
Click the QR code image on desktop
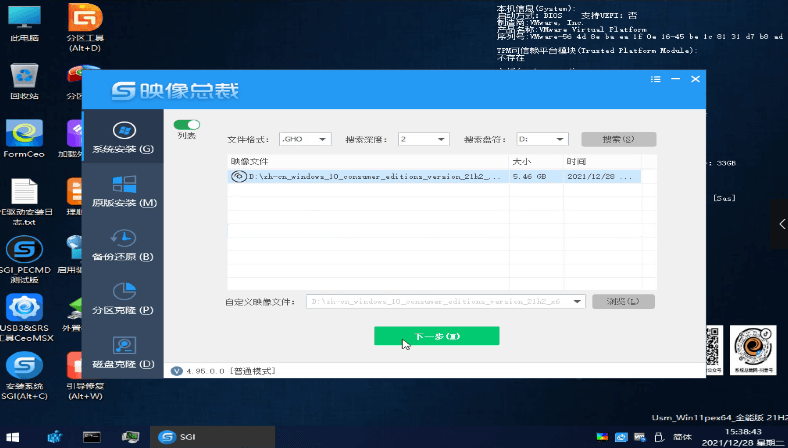714,349
